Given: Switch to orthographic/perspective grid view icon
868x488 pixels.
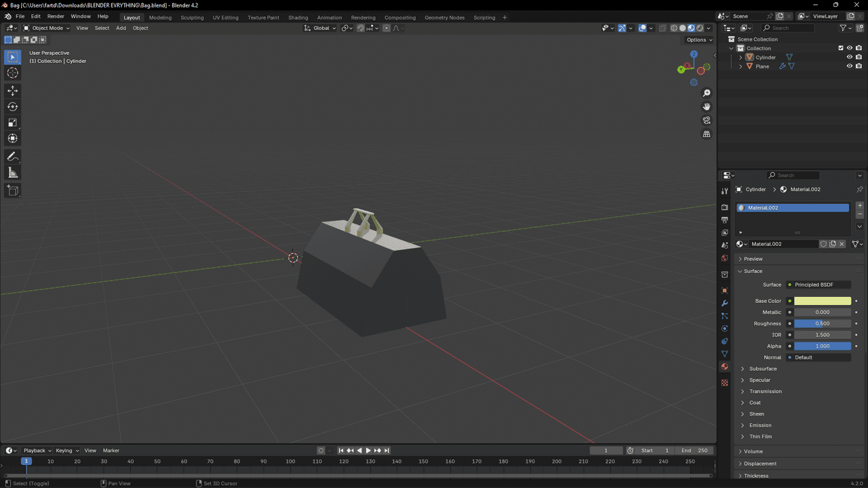Looking at the screenshot, I should 707,134.
